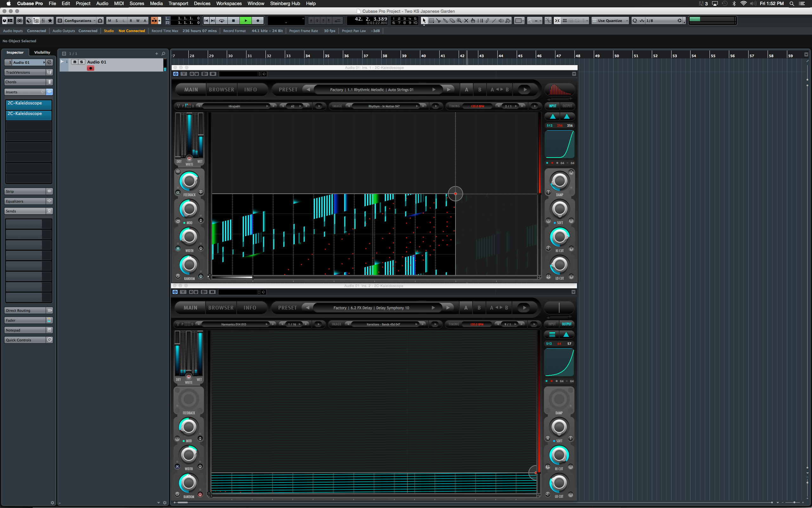This screenshot has height=508, width=812.
Task: Expand the Sends inspector section
Action: pos(25,211)
